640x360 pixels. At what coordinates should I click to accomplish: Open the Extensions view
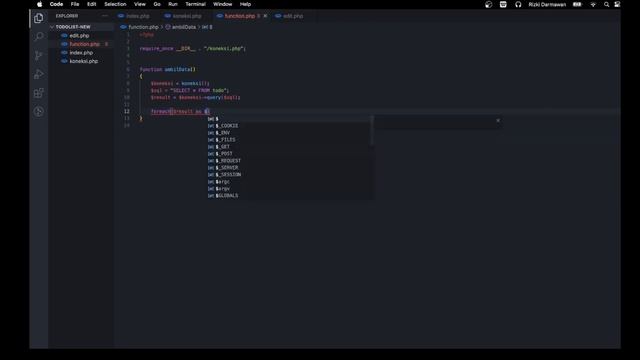tap(39, 93)
